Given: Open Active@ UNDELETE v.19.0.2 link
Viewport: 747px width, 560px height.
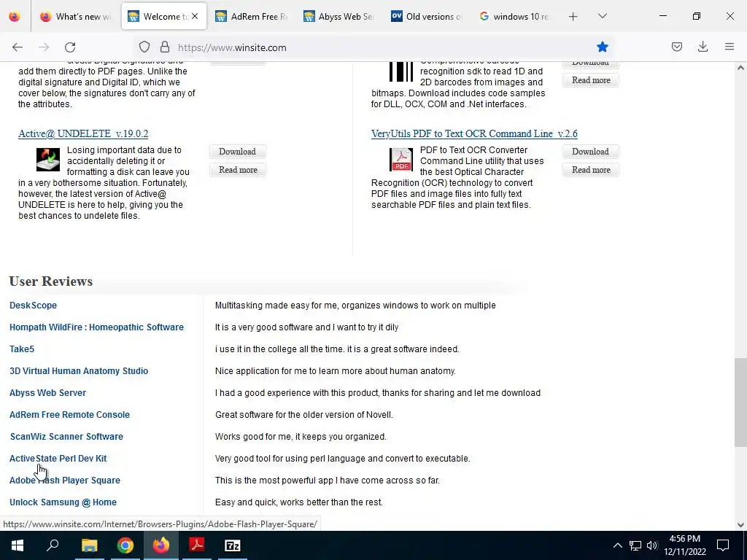Looking at the screenshot, I should [x=83, y=134].
